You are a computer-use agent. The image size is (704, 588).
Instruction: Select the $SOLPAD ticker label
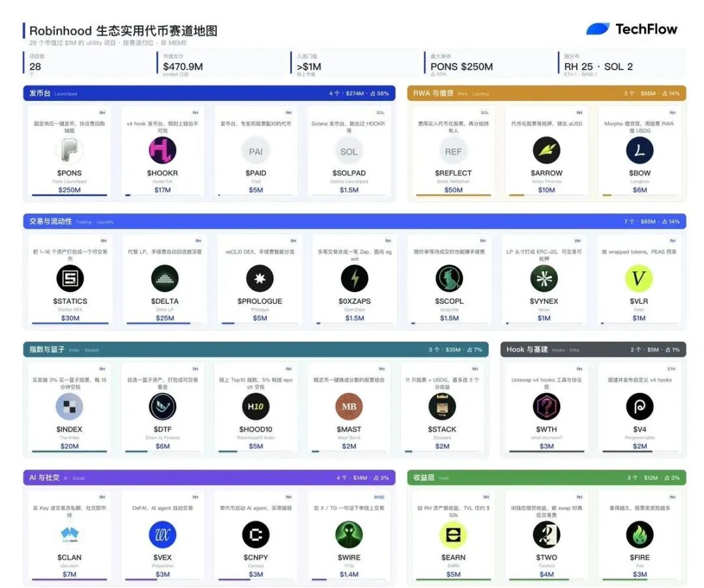coord(349,173)
